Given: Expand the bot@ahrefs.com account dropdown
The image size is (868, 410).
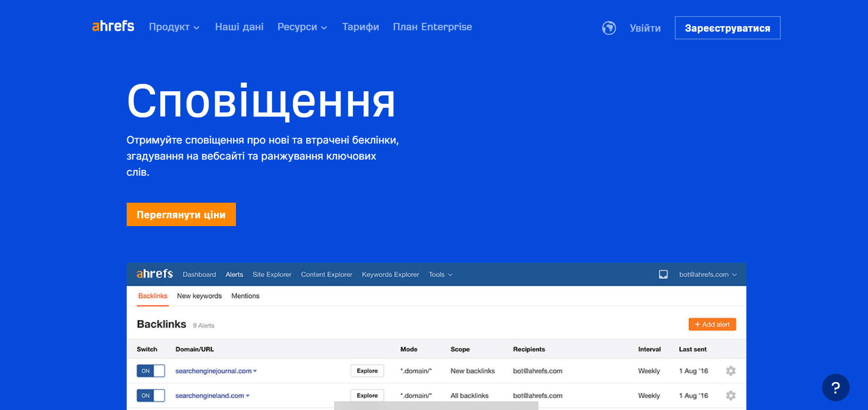Looking at the screenshot, I should tap(708, 274).
